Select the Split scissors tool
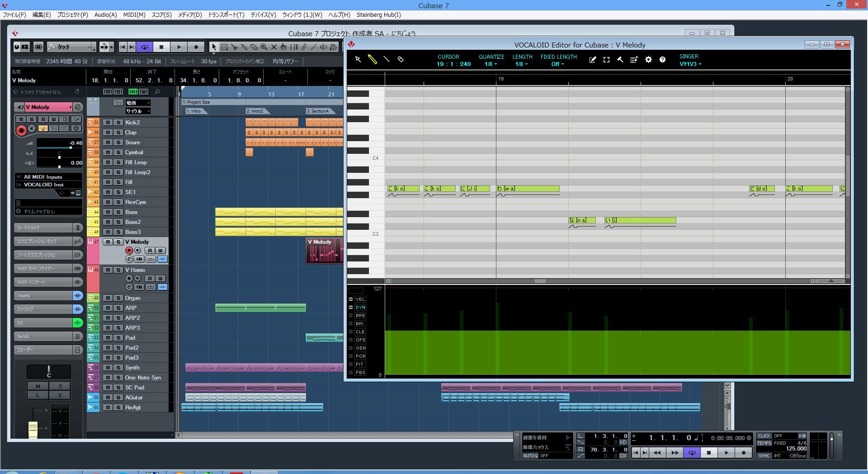This screenshot has width=868, height=474. [x=234, y=47]
